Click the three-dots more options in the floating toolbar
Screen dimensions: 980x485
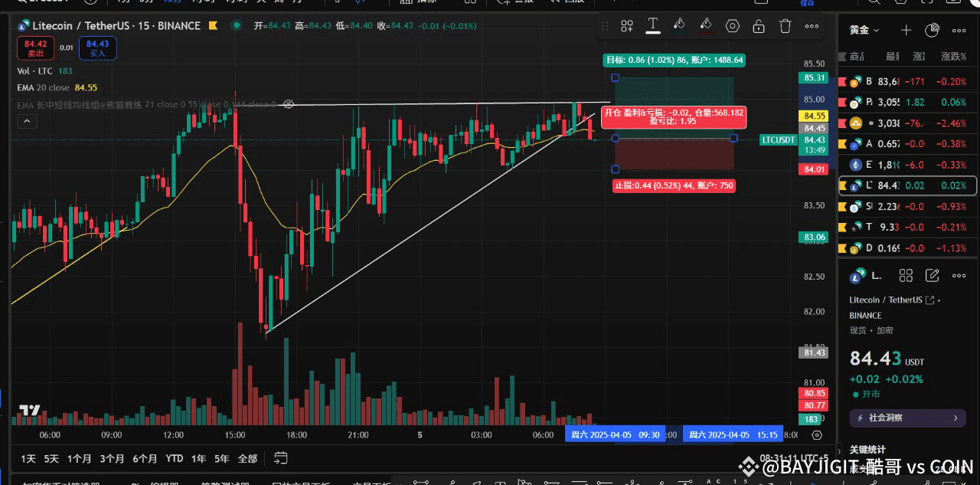click(x=811, y=26)
